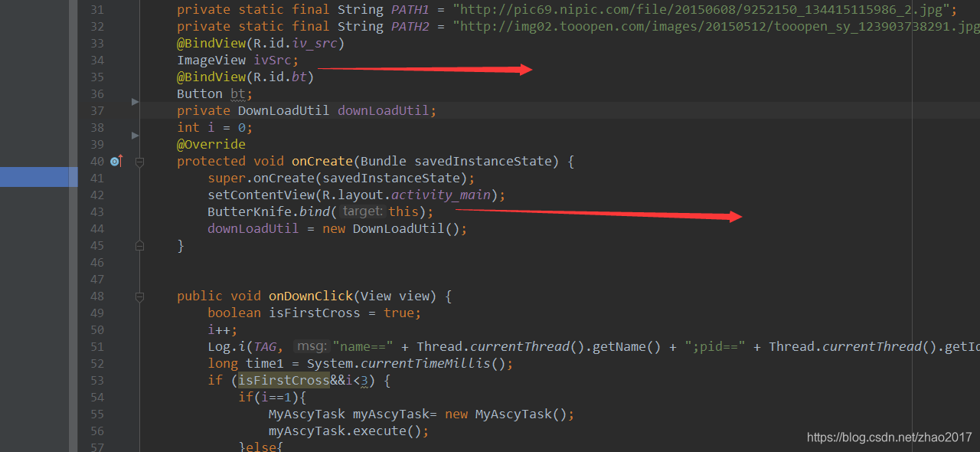Click the gutter arrow near line 36
This screenshot has height=452, width=980.
[x=136, y=101]
